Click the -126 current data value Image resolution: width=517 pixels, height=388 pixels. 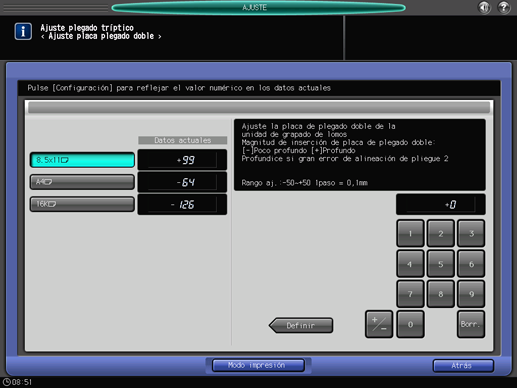pos(182,204)
